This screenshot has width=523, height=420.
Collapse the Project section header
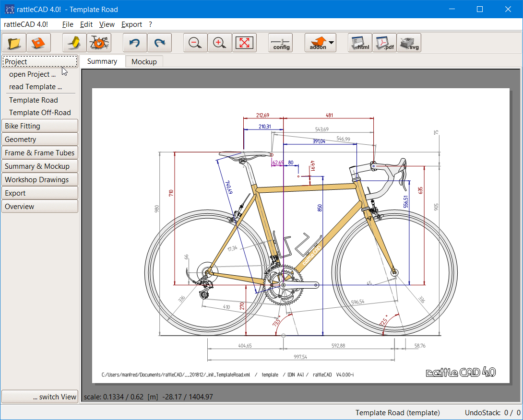point(40,62)
